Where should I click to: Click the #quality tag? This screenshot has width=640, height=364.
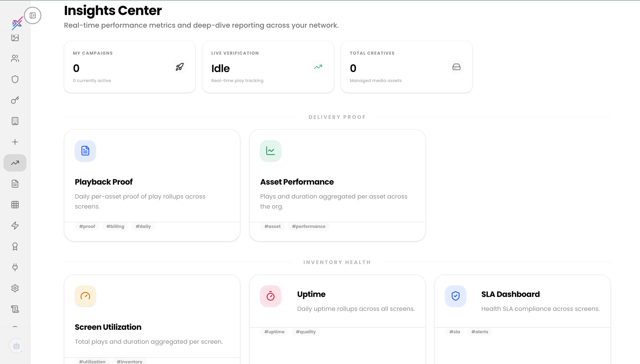click(306, 332)
